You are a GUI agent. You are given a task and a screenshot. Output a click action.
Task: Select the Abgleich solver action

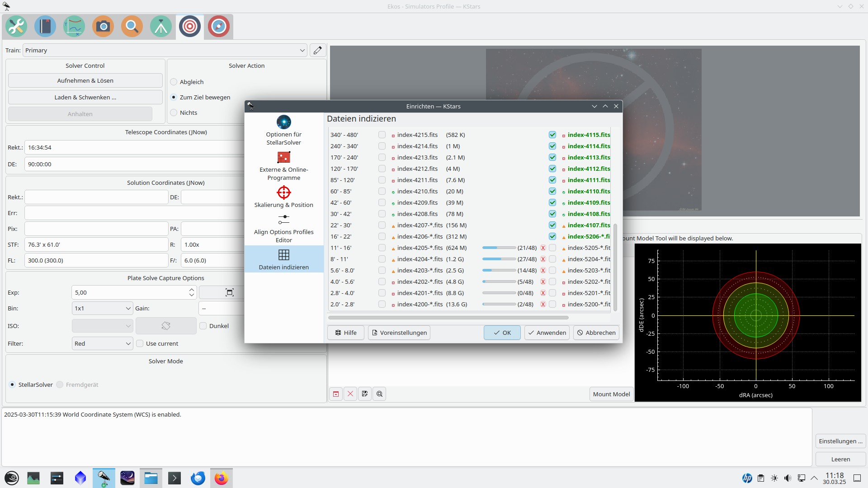(x=174, y=82)
